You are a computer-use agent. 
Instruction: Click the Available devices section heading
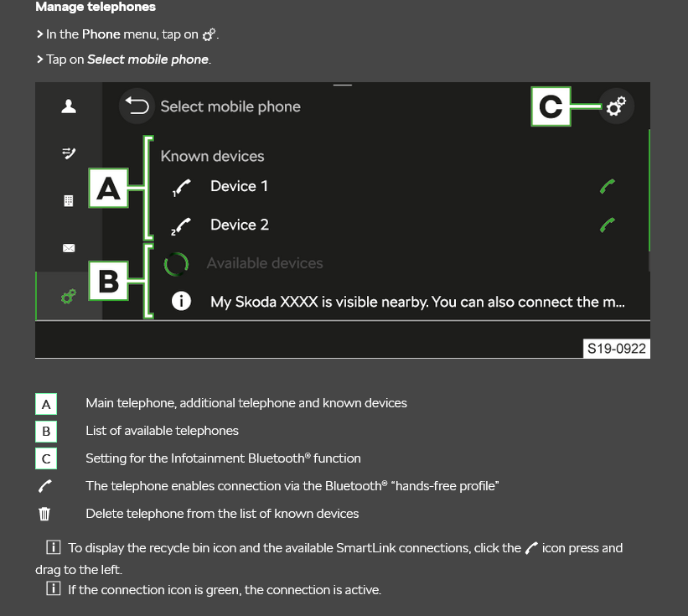(x=265, y=263)
